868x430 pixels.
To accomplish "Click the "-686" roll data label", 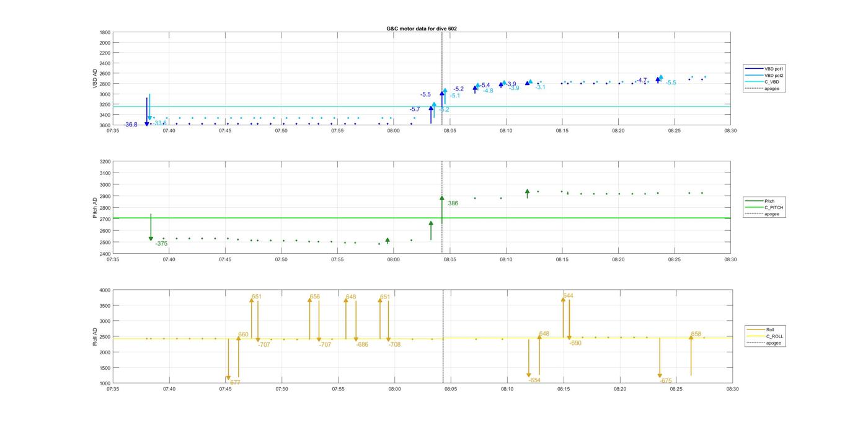I will (362, 344).
